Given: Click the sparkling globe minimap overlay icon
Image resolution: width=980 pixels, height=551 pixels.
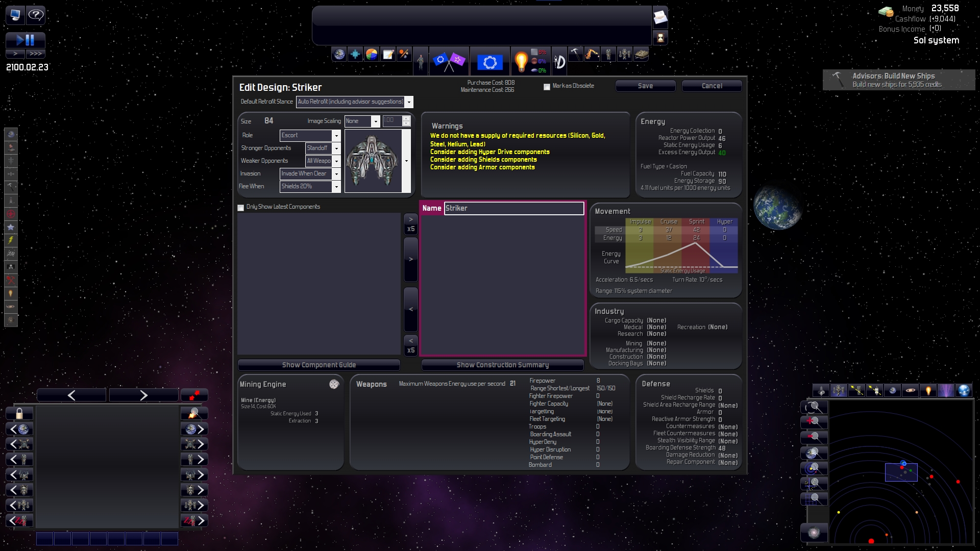Looking at the screenshot, I should coord(964,391).
